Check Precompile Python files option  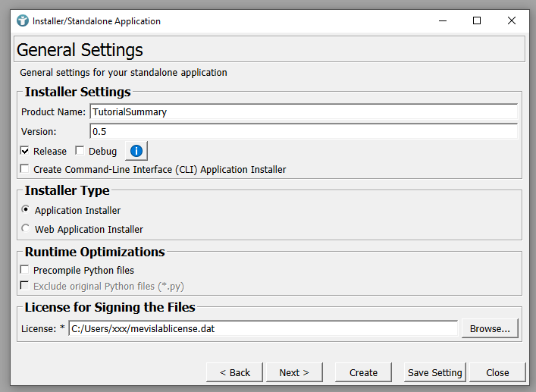coord(26,270)
